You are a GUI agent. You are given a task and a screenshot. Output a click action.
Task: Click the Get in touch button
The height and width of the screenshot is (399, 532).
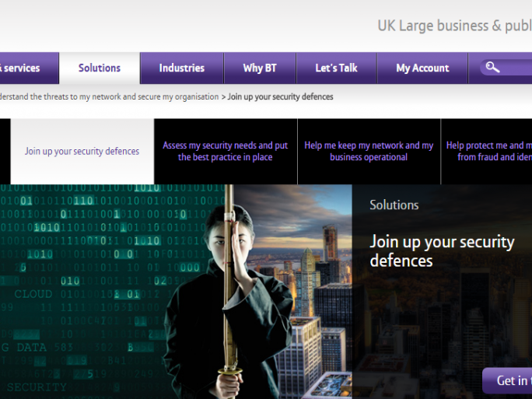(507, 380)
